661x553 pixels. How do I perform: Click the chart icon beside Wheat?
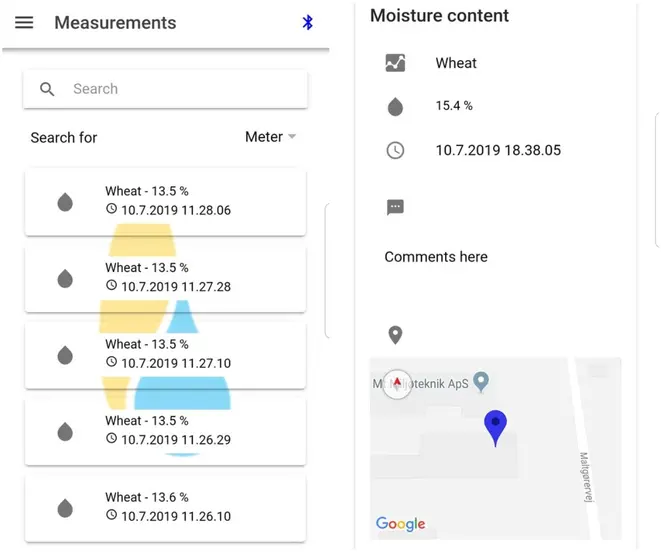[395, 63]
